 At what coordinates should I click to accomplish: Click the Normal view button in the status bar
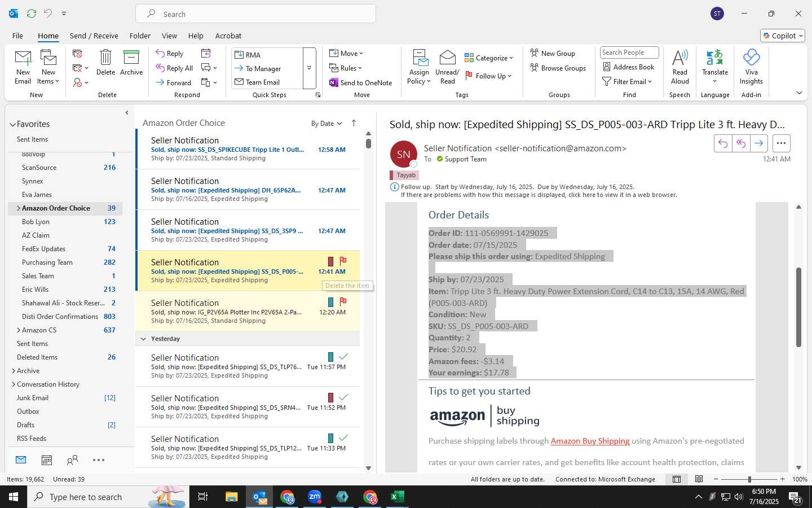point(677,479)
